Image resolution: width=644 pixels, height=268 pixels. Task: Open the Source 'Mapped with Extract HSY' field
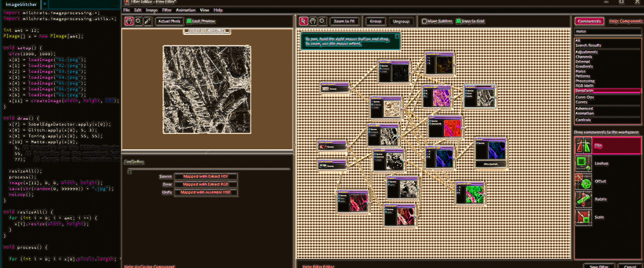[x=206, y=176]
